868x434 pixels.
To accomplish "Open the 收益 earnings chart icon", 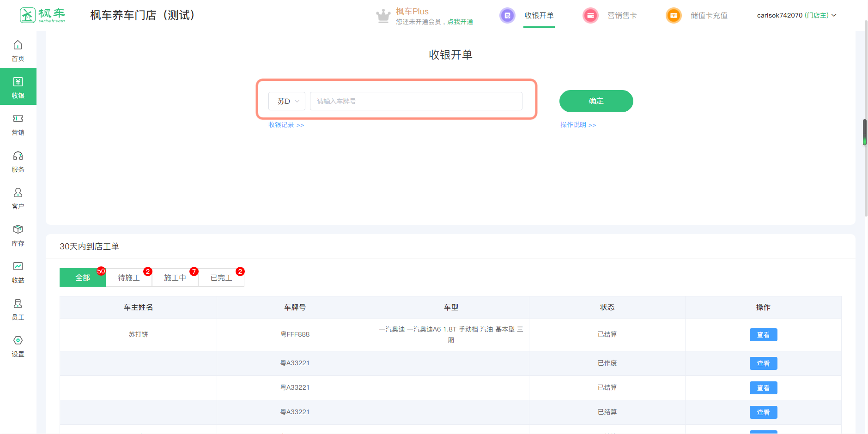I will click(18, 267).
